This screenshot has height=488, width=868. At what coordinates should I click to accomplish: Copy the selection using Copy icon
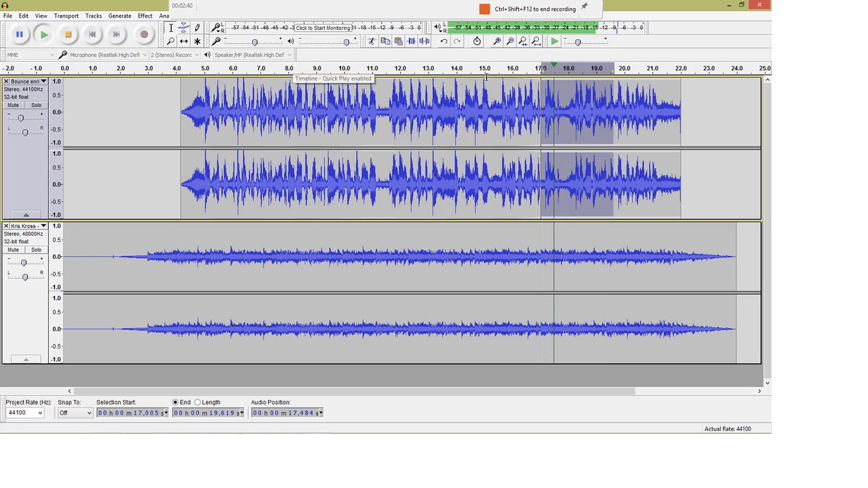click(385, 41)
